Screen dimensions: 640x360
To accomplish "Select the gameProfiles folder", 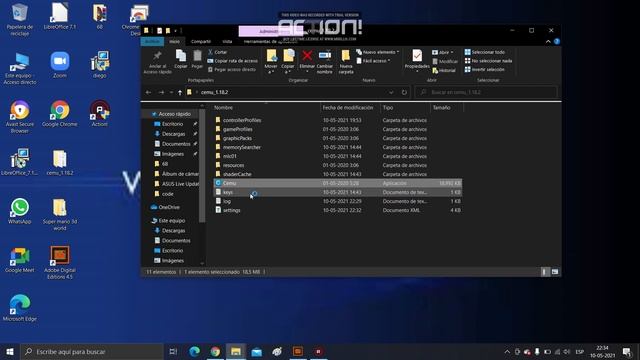I will point(238,129).
